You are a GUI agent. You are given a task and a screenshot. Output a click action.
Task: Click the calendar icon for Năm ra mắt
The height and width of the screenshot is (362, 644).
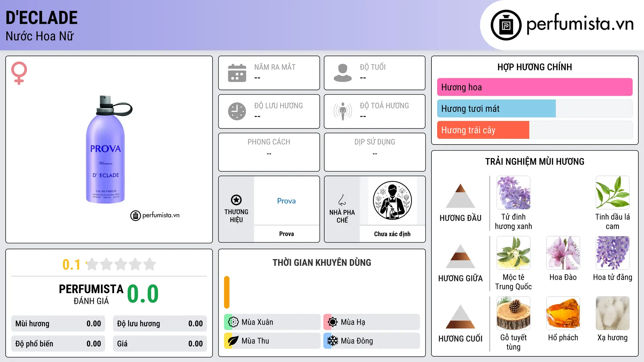[237, 73]
